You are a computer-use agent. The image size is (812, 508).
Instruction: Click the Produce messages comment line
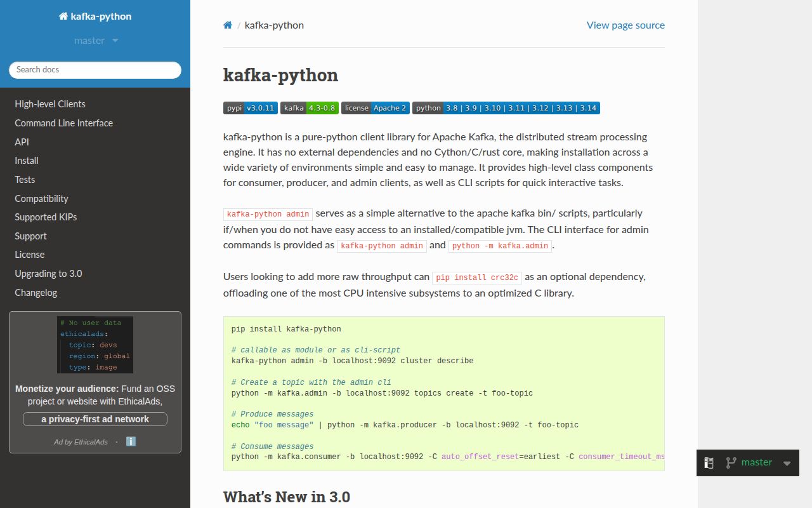tap(273, 414)
